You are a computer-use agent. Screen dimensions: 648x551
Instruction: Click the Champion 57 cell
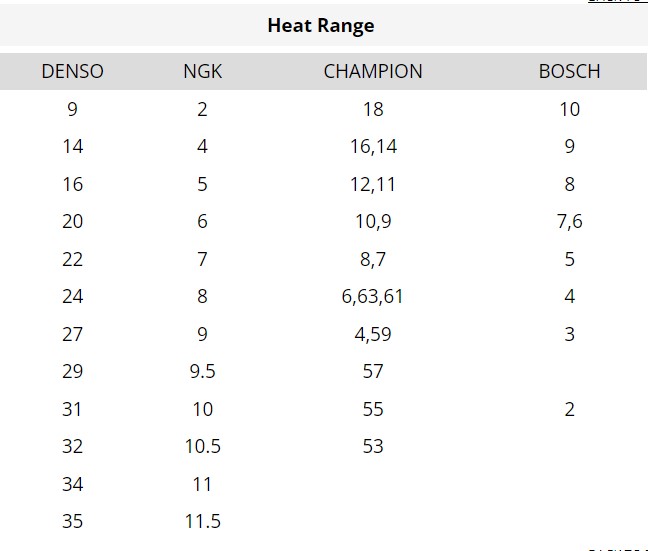tap(373, 372)
